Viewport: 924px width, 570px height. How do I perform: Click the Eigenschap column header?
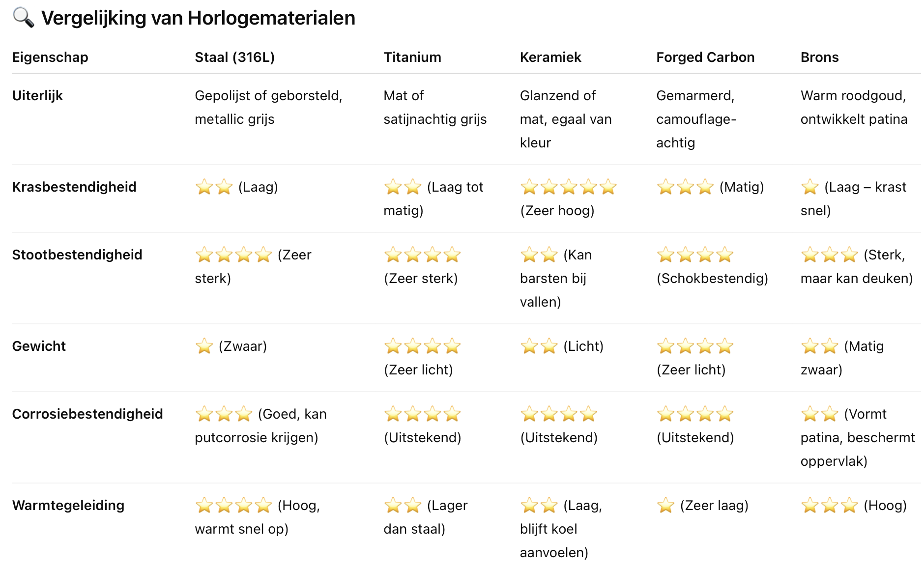click(x=50, y=57)
